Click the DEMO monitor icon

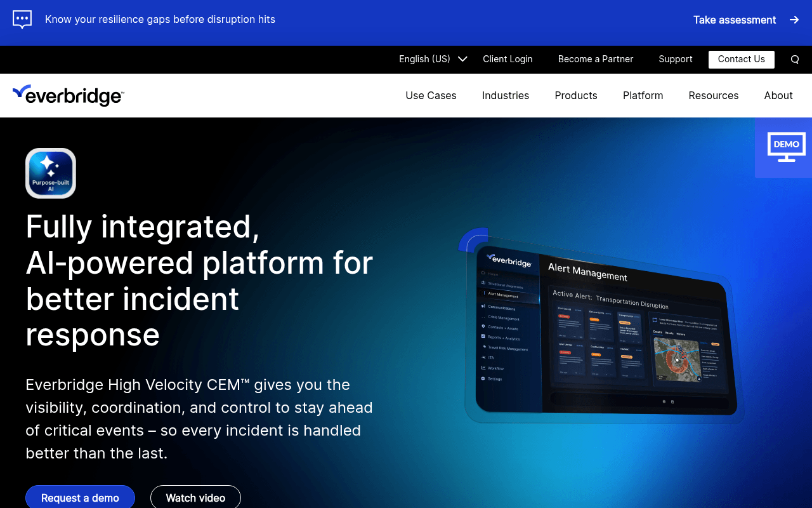787,147
